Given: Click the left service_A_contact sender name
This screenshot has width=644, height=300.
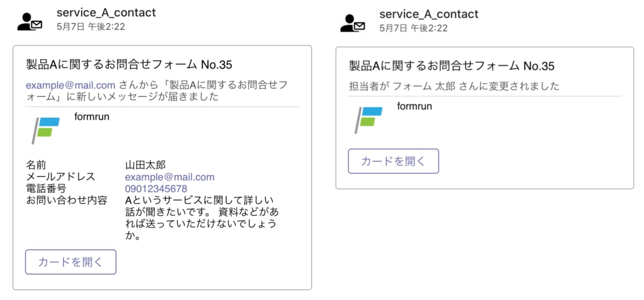Looking at the screenshot, I should [x=106, y=13].
